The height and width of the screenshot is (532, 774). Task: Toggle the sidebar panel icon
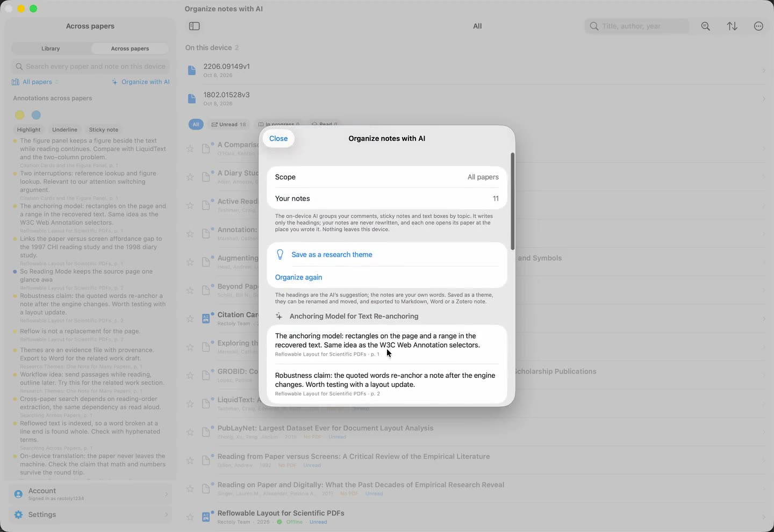click(195, 26)
